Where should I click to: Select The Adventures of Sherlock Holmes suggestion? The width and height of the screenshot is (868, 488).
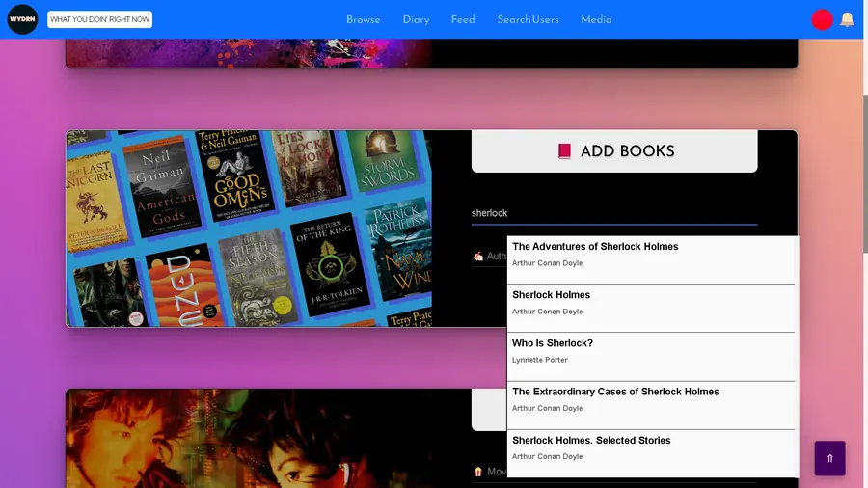click(651, 260)
